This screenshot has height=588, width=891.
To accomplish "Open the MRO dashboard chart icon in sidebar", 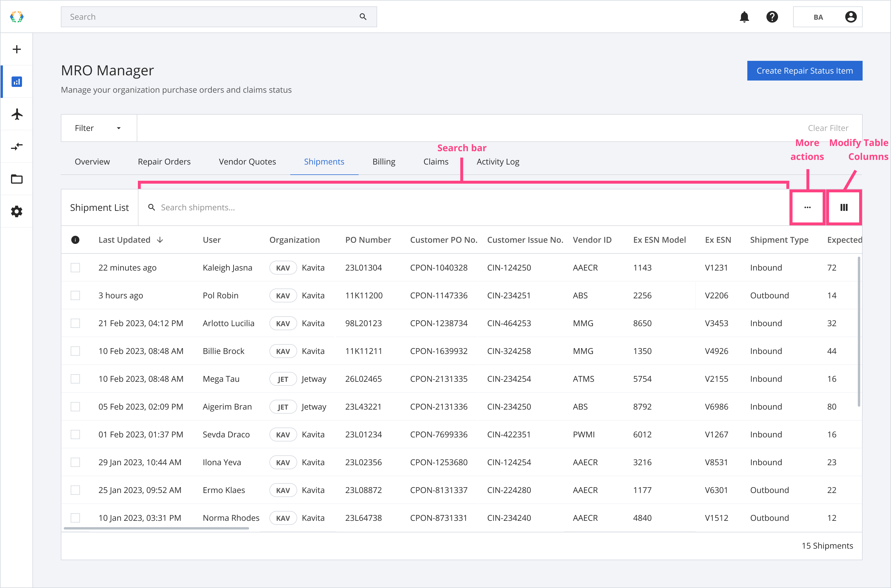I will click(17, 81).
